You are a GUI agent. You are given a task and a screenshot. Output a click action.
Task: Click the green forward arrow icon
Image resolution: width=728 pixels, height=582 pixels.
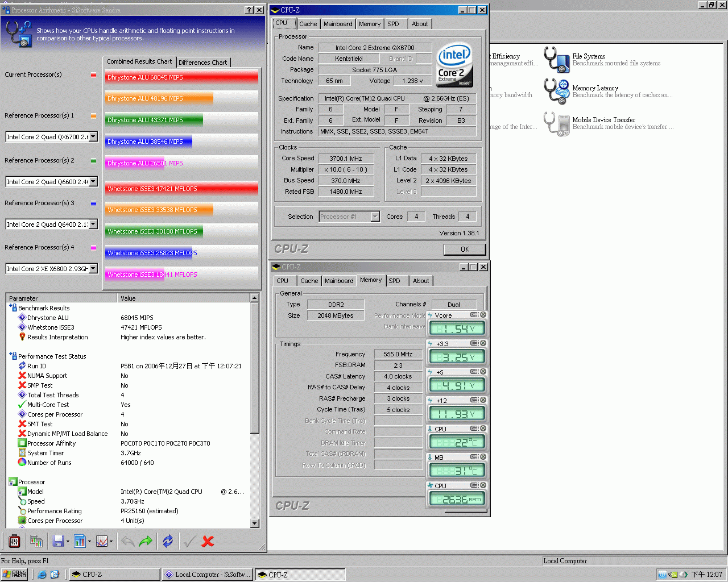point(146,541)
